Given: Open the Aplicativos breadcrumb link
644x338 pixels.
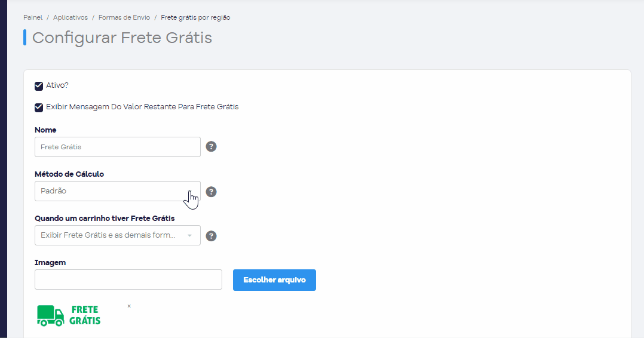Looking at the screenshot, I should [x=70, y=18].
